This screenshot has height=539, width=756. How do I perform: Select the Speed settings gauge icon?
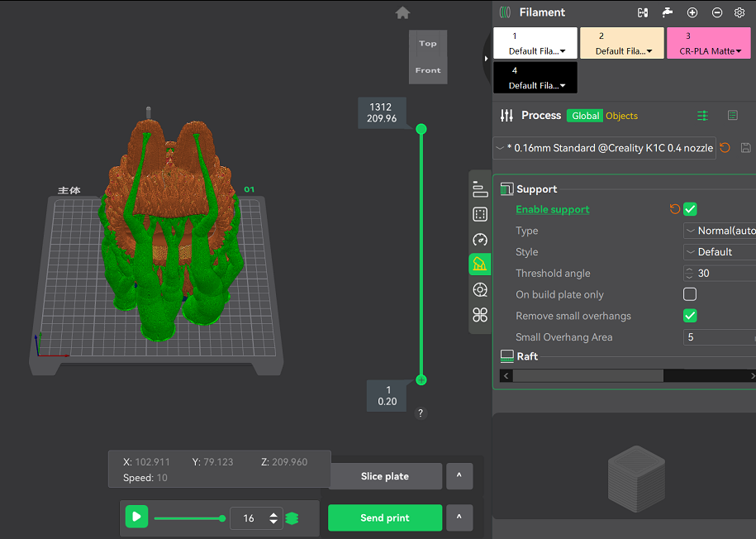479,240
